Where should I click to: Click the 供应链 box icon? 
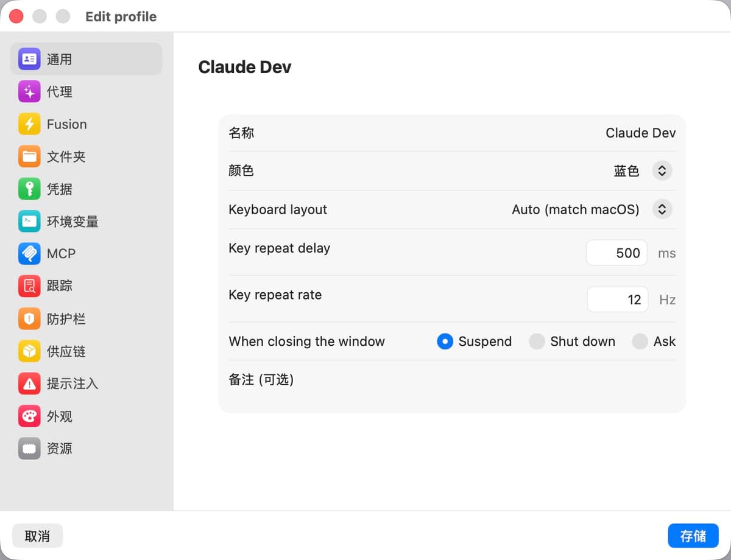point(29,351)
